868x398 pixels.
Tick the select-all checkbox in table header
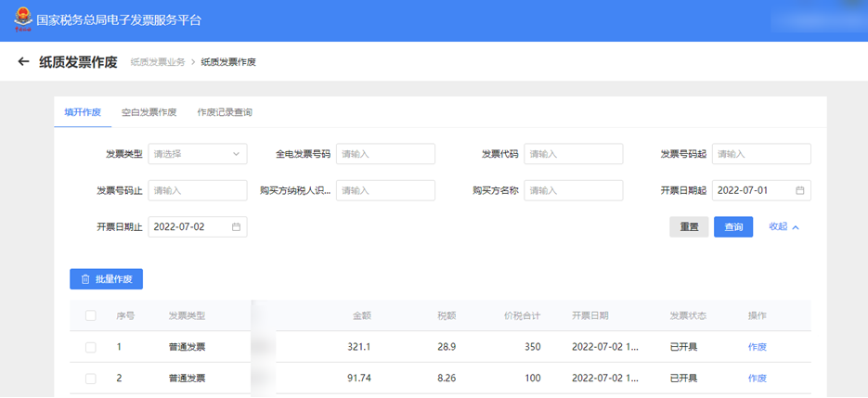click(x=91, y=315)
